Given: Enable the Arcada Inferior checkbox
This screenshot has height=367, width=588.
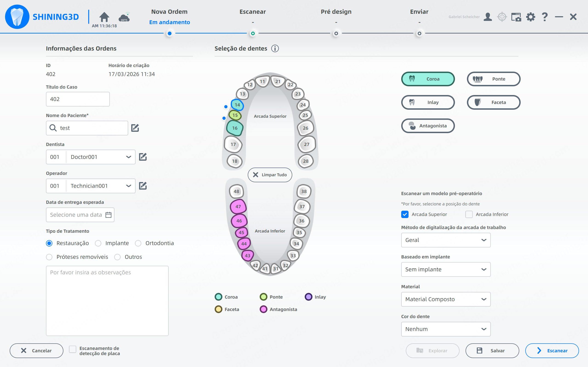Looking at the screenshot, I should pos(469,214).
